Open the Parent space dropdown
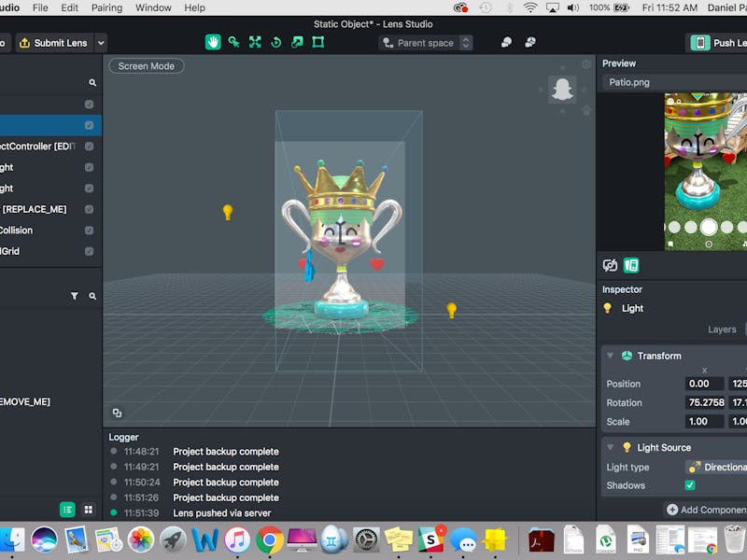This screenshot has height=560, width=747. click(x=426, y=43)
